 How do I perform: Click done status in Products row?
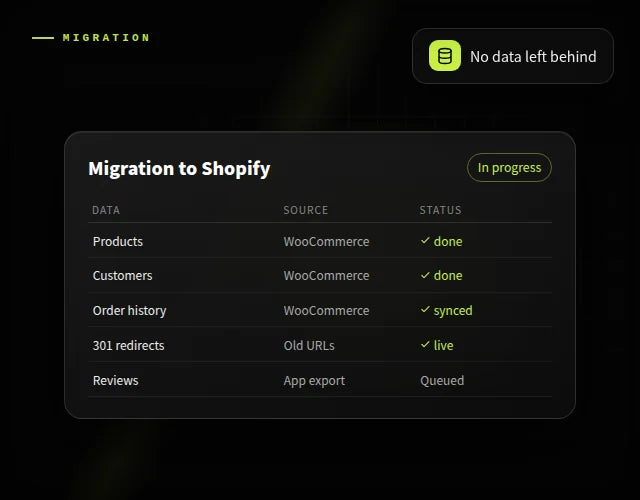point(448,242)
